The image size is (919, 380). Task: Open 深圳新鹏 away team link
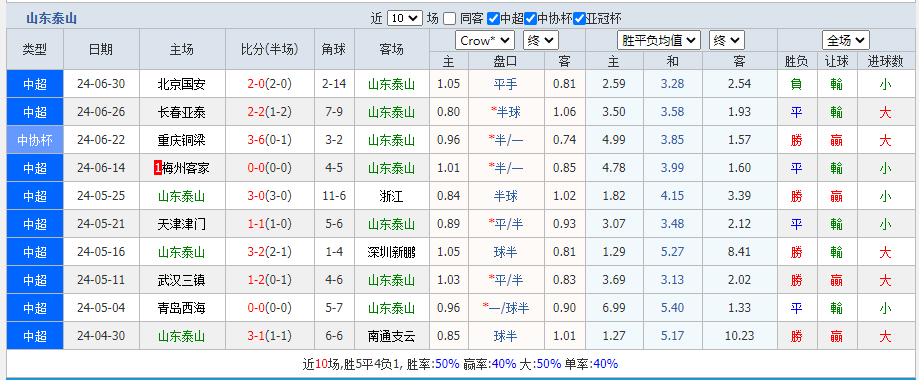point(392,252)
